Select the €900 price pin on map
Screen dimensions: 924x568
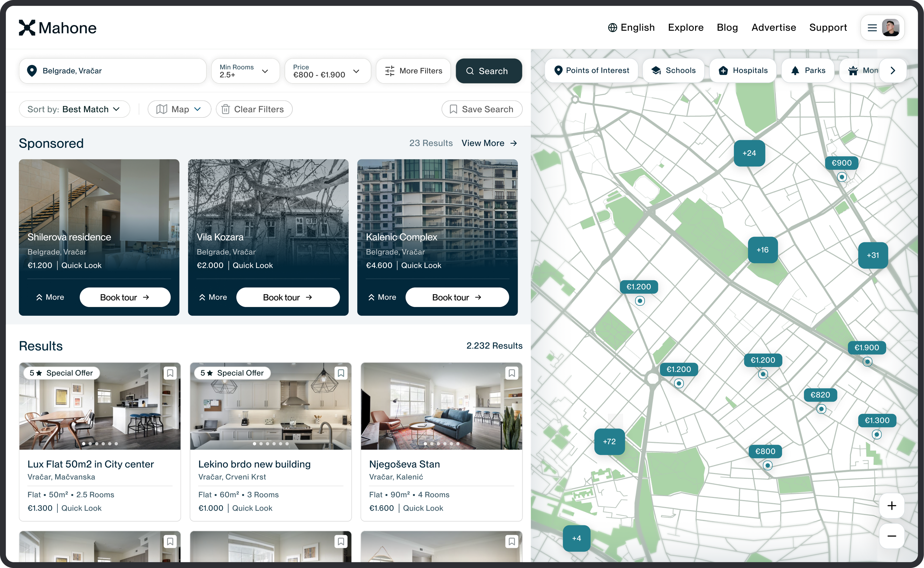[x=841, y=163]
